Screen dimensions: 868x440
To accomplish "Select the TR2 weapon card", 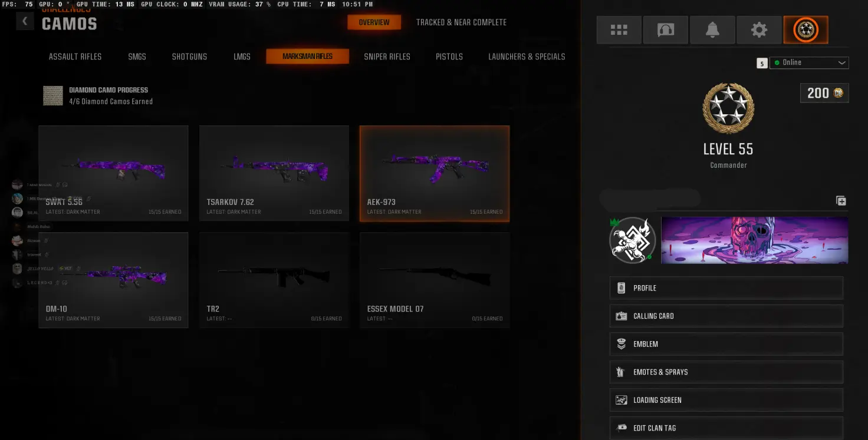I will coord(274,280).
